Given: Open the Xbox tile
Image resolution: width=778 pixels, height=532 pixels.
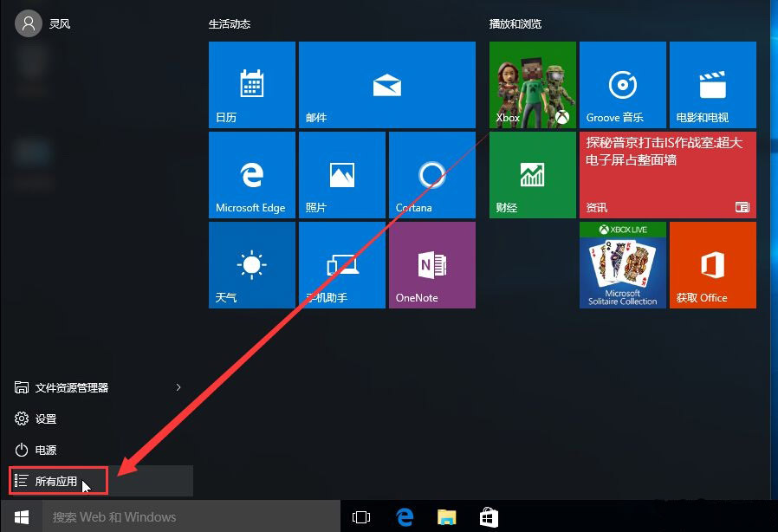Looking at the screenshot, I should click(x=532, y=85).
